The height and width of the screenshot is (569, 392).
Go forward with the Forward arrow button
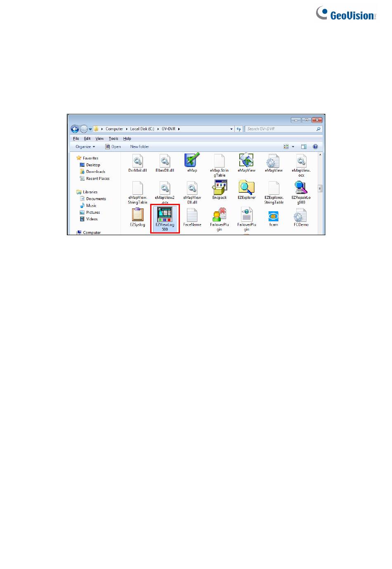84,129
